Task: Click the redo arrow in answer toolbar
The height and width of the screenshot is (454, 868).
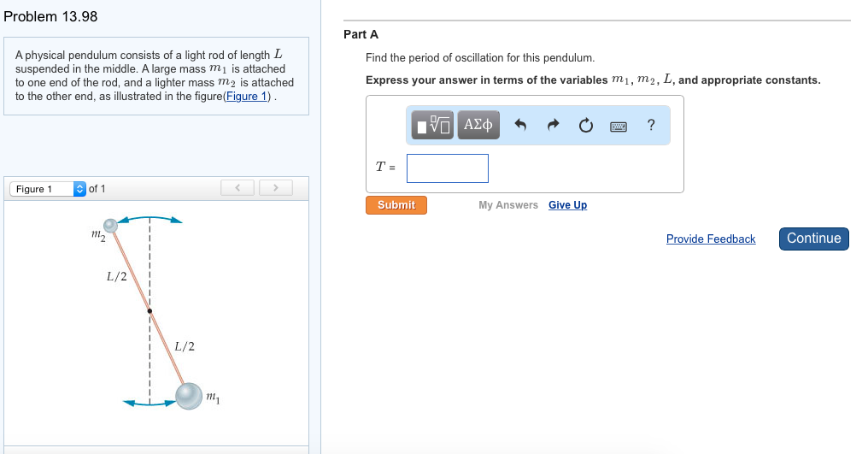Action: pyautogui.click(x=553, y=126)
